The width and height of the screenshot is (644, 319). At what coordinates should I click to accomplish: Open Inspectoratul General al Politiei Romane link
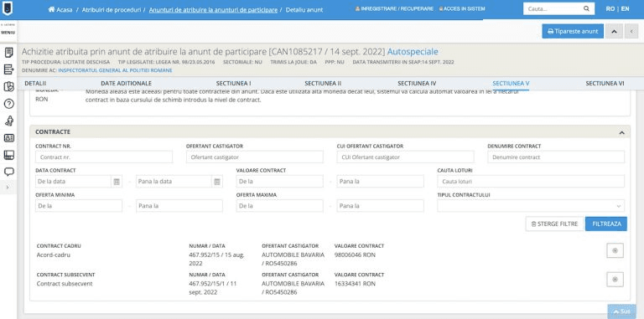point(115,70)
